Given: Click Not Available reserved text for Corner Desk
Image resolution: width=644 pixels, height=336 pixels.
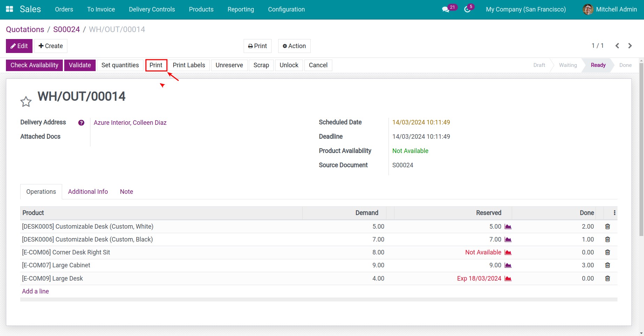Looking at the screenshot, I should point(483,252).
